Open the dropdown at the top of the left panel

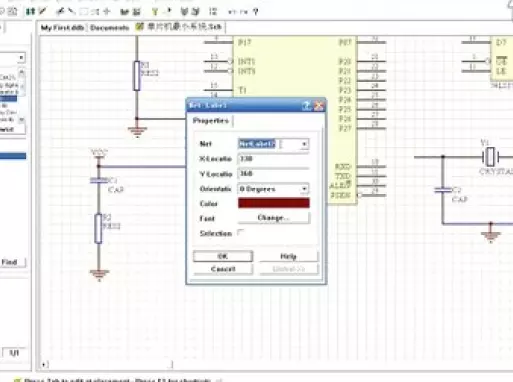click(21, 58)
